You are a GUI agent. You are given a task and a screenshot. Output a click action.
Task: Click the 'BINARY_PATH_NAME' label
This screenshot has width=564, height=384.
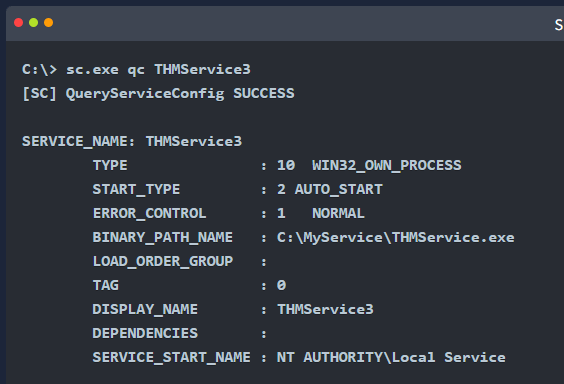click(163, 237)
